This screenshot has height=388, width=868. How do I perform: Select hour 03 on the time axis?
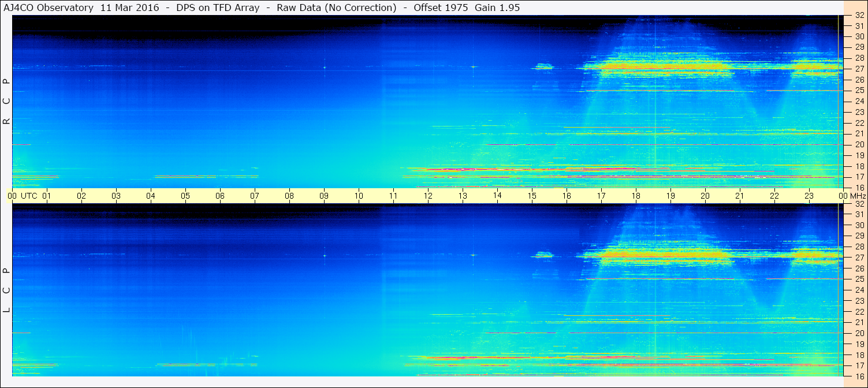click(x=116, y=196)
